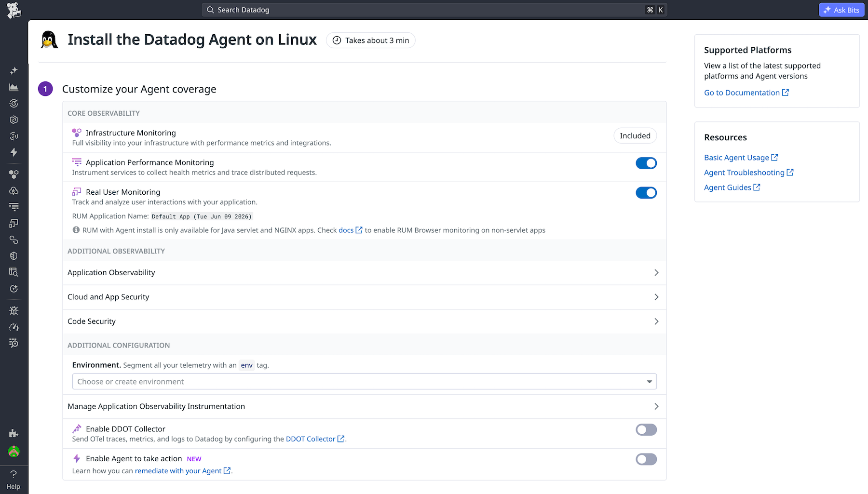Open the environment dropdown
This screenshot has height=494, width=868.
coord(365,382)
